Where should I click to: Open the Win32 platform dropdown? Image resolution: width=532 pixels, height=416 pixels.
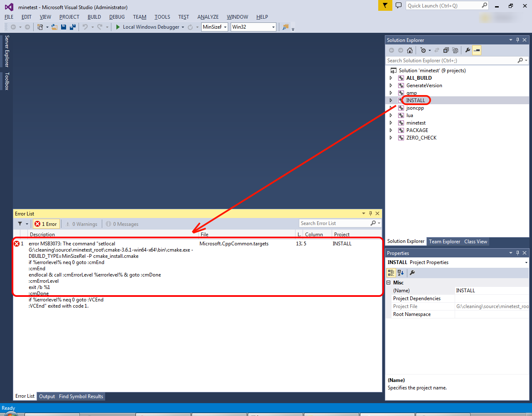coord(254,27)
